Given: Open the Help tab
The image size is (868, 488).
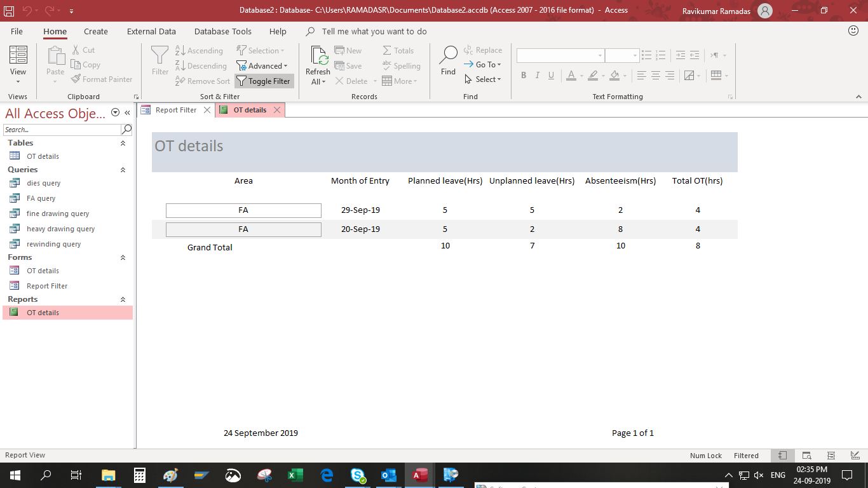Looking at the screenshot, I should point(278,31).
